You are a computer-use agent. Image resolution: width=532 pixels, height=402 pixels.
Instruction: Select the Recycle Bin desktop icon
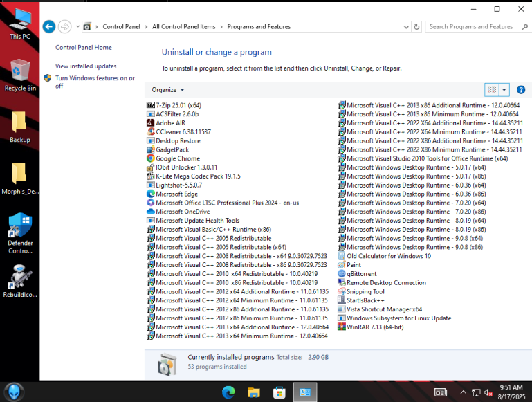click(20, 75)
